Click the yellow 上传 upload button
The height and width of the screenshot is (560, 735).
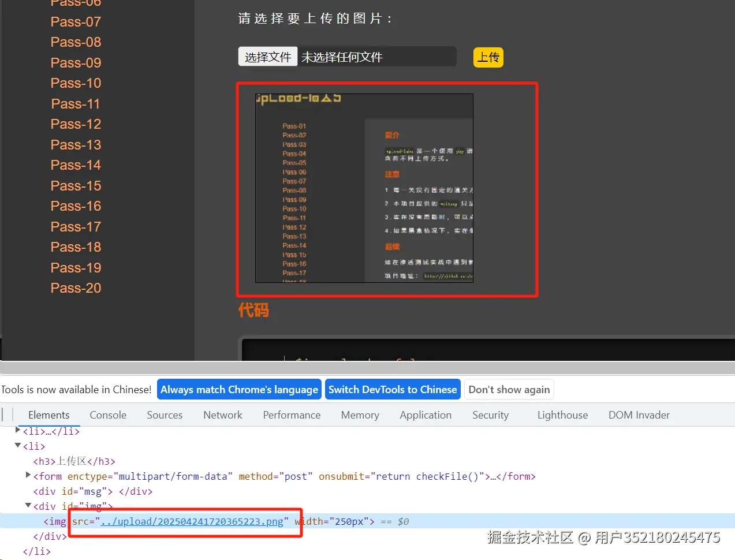click(x=488, y=57)
